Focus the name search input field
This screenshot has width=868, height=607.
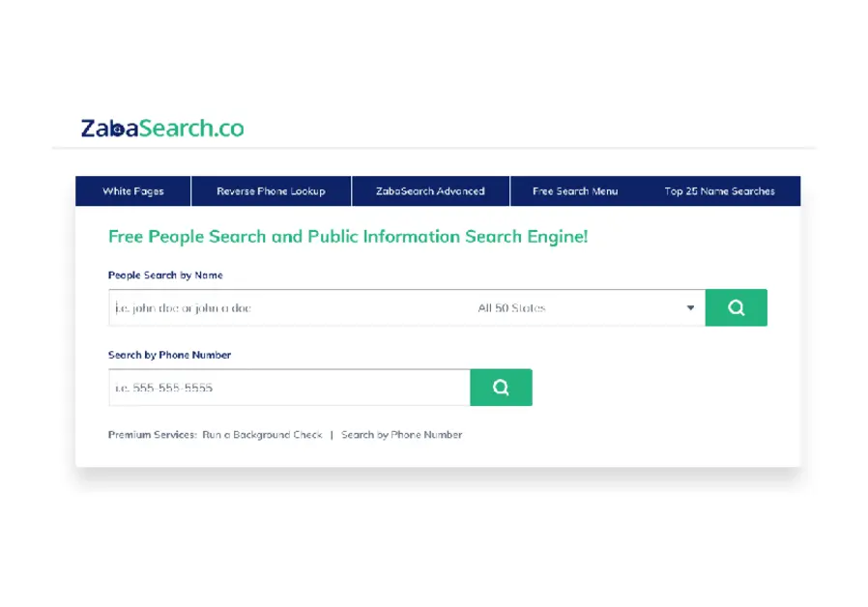(x=288, y=307)
